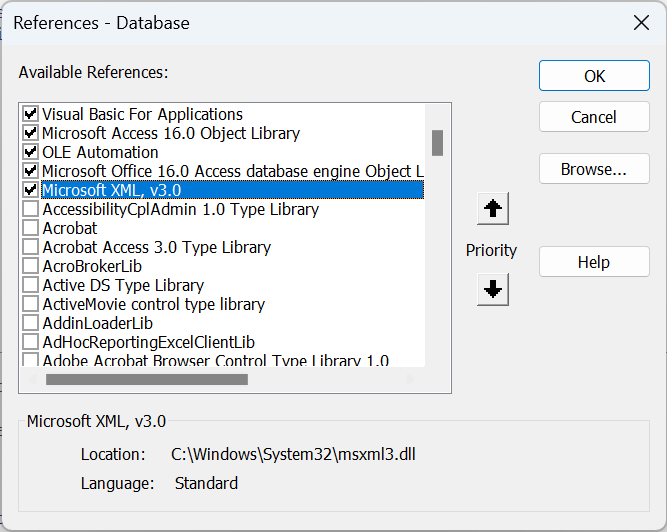Open the Browse... file dialog
Image resolution: width=667 pixels, height=532 pixels.
click(x=594, y=169)
